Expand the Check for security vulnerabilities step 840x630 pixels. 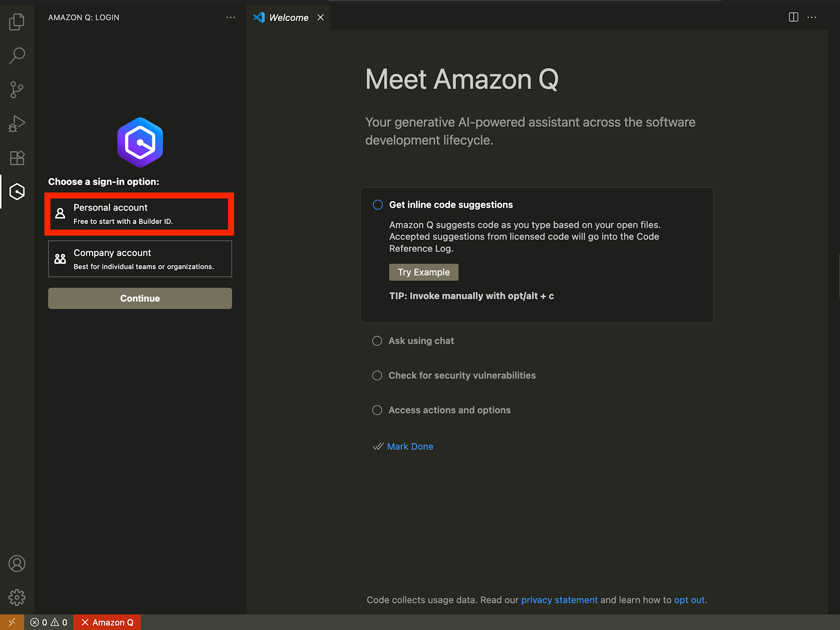click(462, 375)
